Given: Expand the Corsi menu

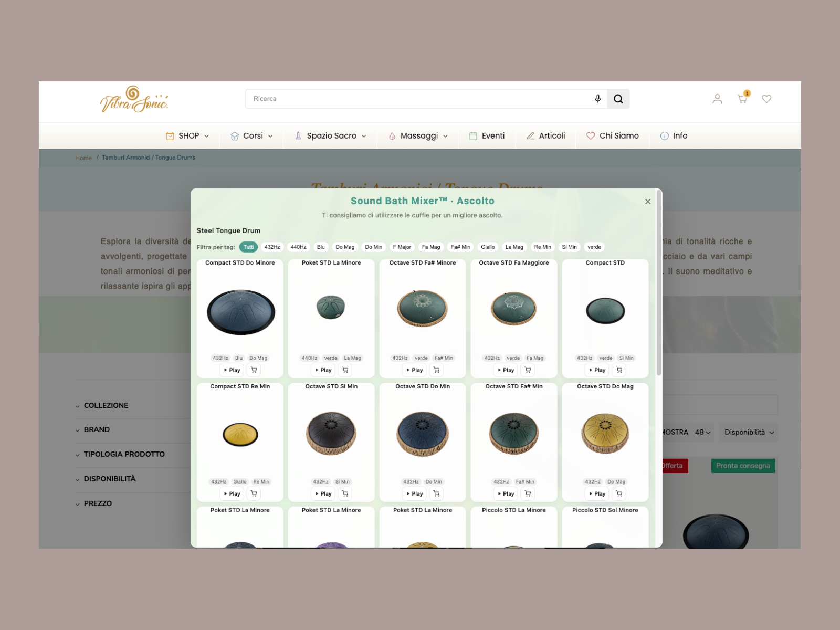Looking at the screenshot, I should (251, 136).
